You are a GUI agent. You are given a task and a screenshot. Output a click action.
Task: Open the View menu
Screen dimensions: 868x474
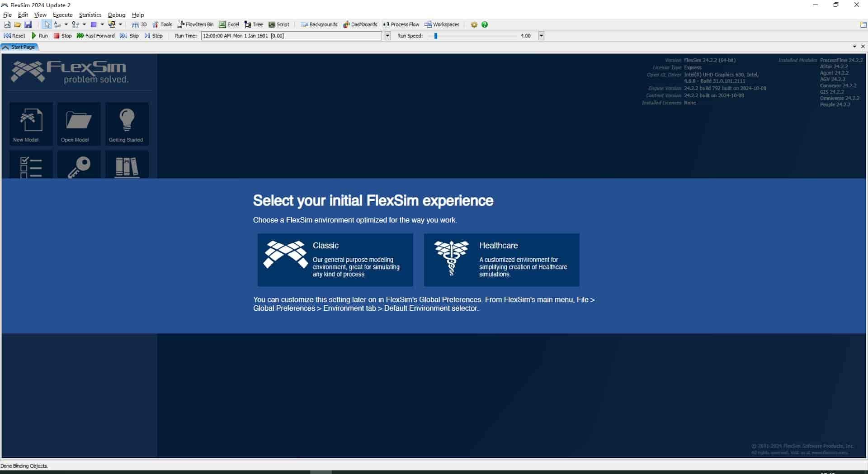pos(40,14)
